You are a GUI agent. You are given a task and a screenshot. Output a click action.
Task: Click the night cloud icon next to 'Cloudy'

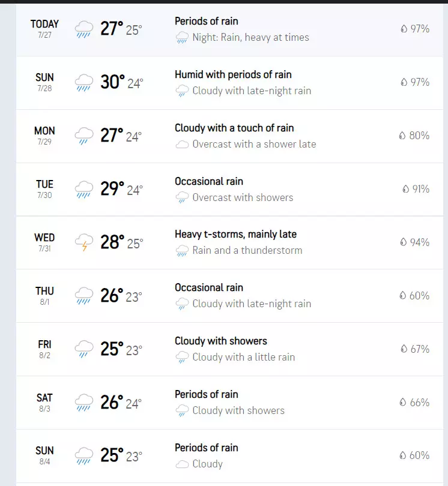pos(181,464)
